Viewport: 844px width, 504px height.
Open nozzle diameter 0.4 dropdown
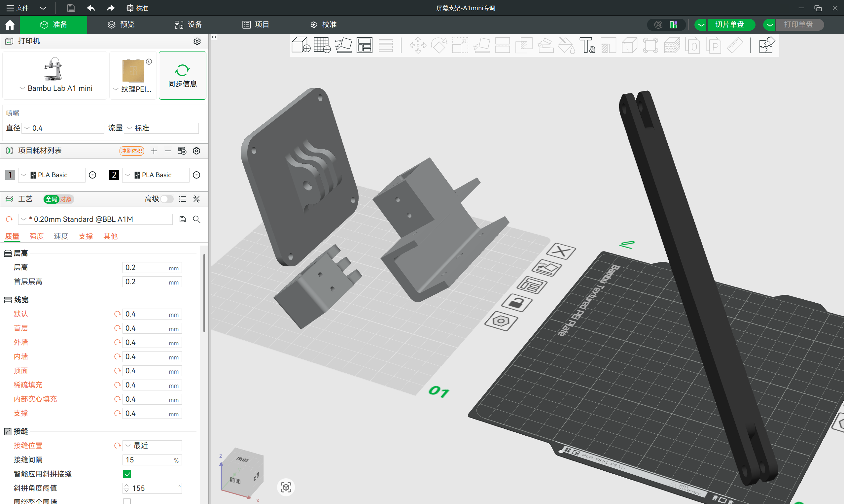[63, 128]
